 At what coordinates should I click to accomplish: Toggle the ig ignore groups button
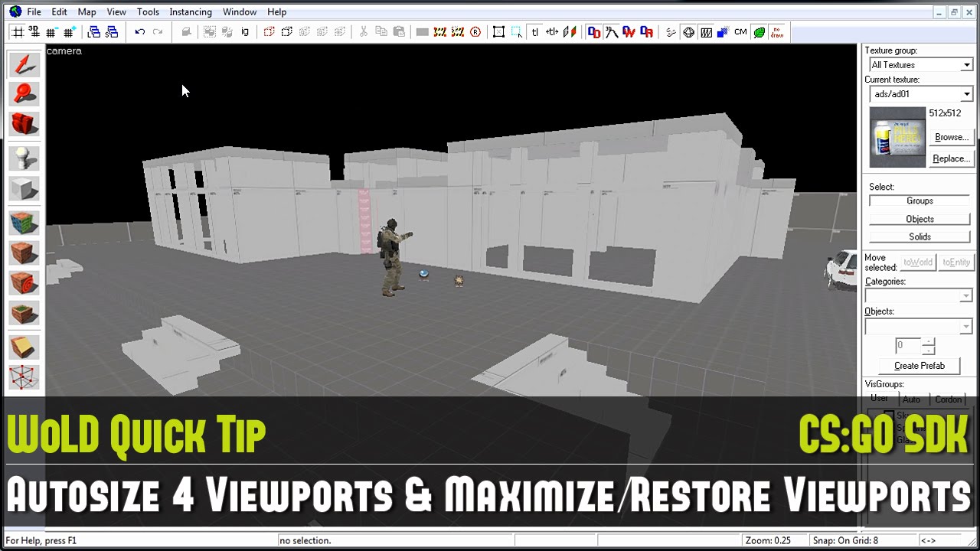click(x=245, y=32)
